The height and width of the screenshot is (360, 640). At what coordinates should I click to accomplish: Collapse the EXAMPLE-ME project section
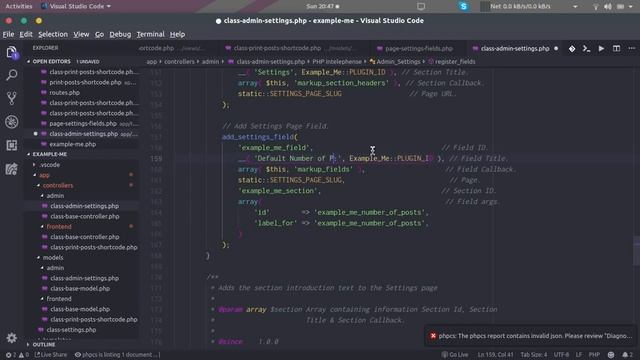[29, 154]
